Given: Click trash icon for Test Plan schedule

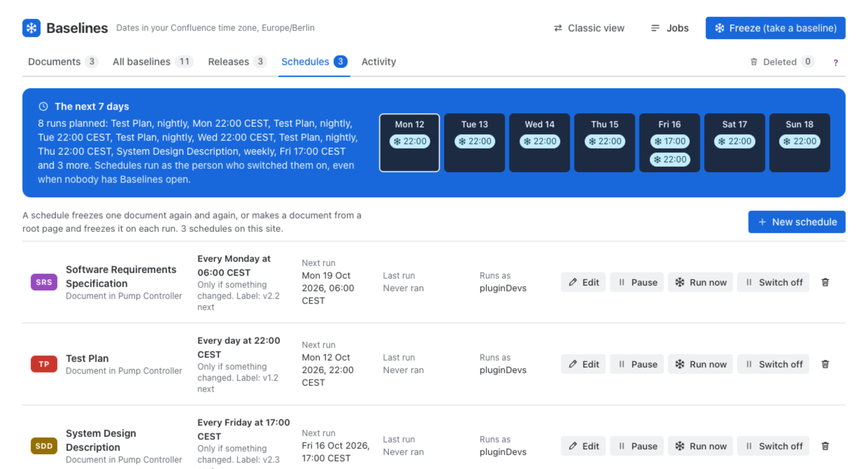Looking at the screenshot, I should 825,364.
